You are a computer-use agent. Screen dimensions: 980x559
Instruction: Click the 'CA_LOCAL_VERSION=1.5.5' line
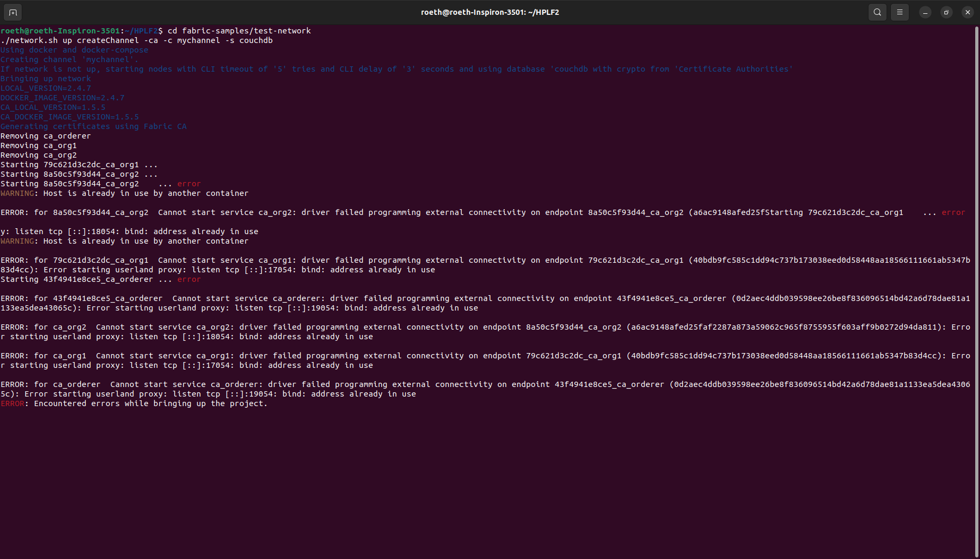(53, 107)
